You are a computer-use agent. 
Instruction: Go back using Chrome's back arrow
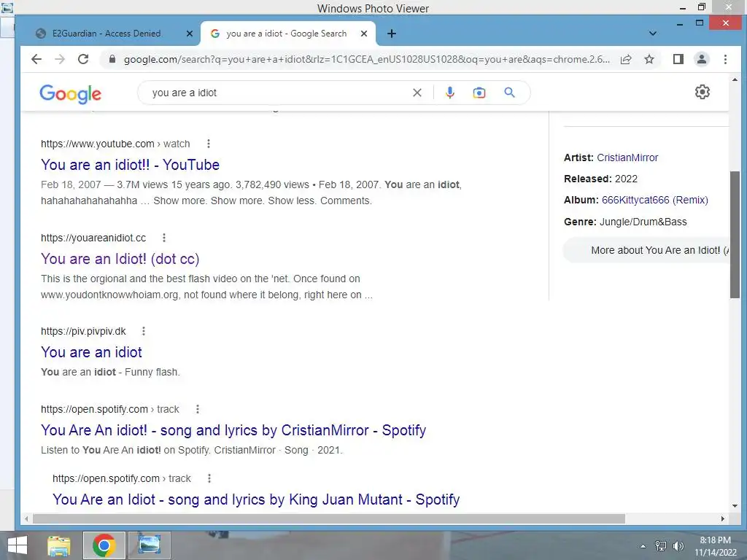(x=36, y=59)
